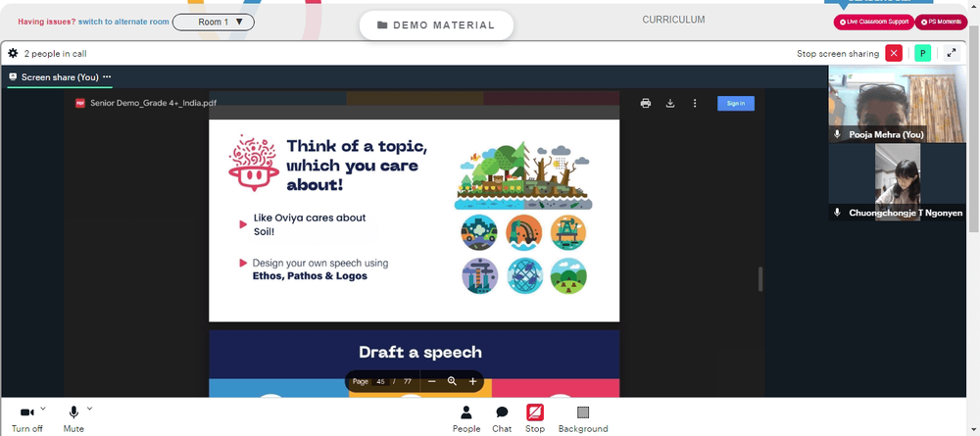Click the Draft a speech slide heading
Screen dimensions: 980x436
pos(420,353)
